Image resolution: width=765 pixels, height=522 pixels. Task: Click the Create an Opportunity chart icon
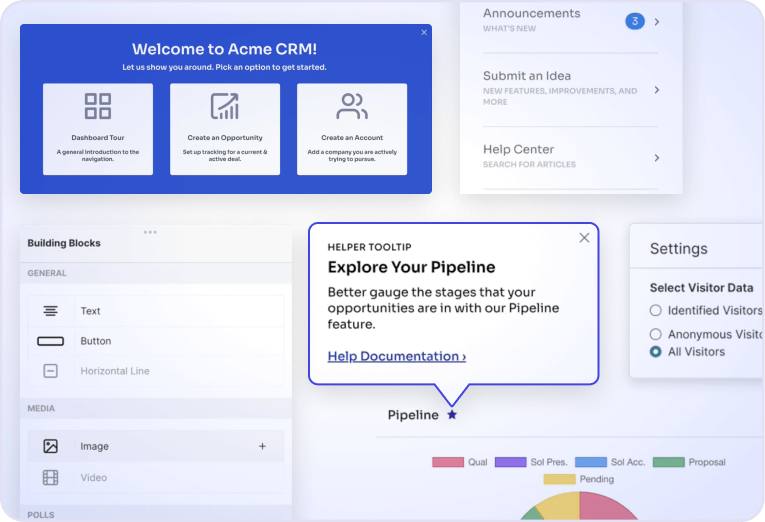click(x=225, y=106)
